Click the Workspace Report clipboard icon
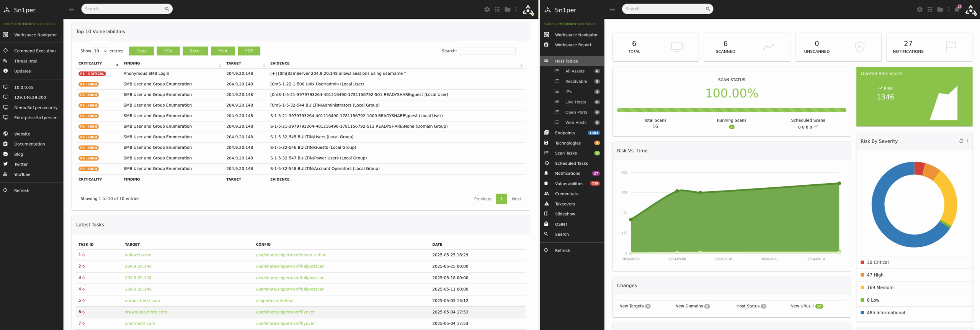The height and width of the screenshot is (330, 980). click(x=546, y=45)
